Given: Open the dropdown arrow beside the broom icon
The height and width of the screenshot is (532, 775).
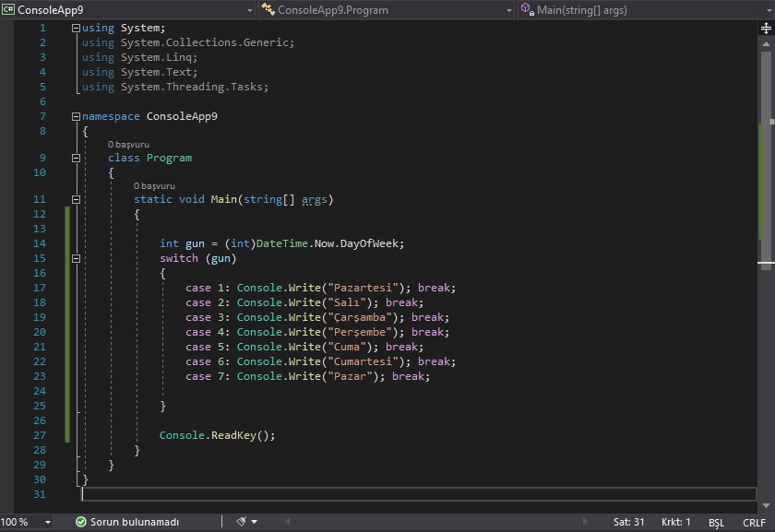Looking at the screenshot, I should pyautogui.click(x=254, y=522).
